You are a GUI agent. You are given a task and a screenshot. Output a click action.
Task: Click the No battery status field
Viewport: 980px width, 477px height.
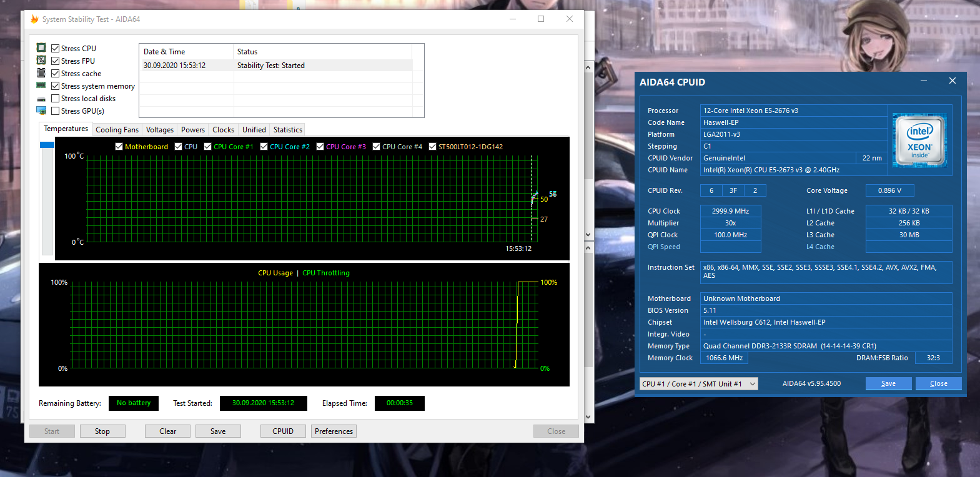coord(134,403)
